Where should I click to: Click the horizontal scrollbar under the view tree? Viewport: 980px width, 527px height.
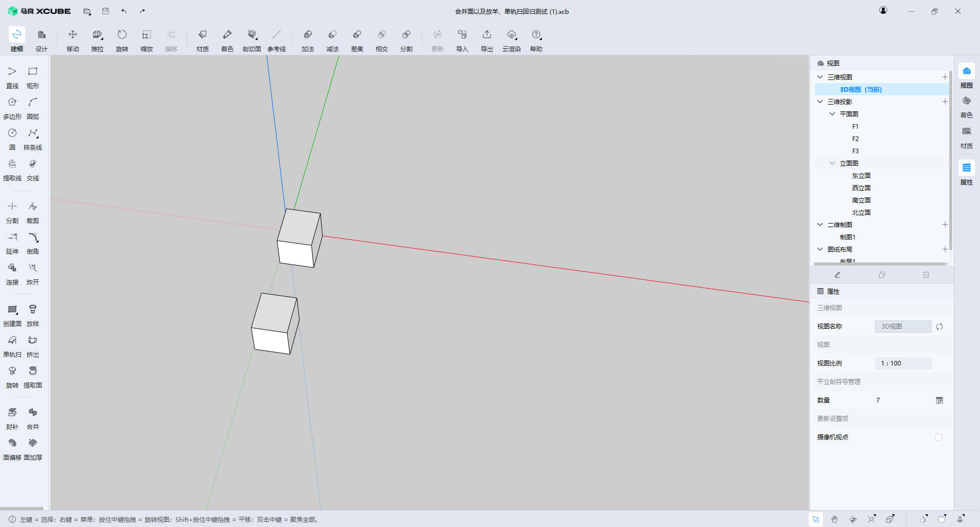click(x=879, y=264)
